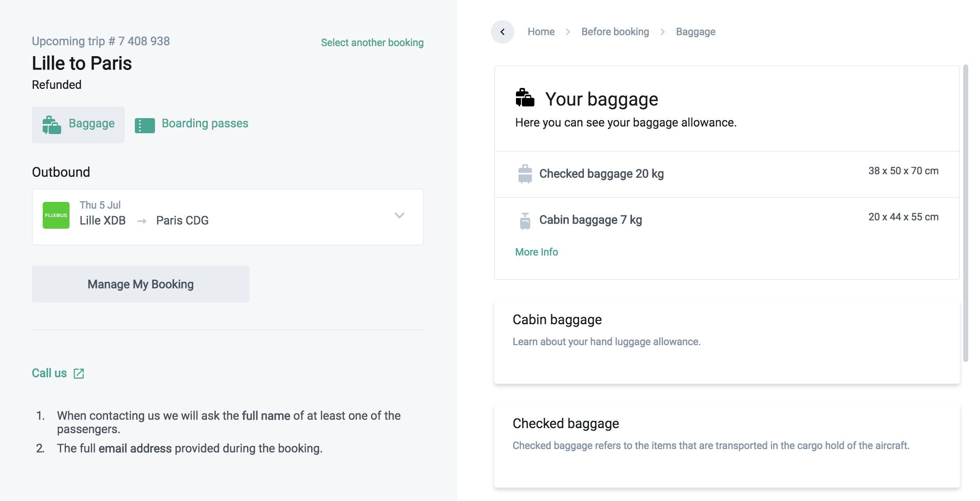Screen dimensions: 980x501
Task: Select the Boarding passes ticket icon
Action: [x=144, y=124]
